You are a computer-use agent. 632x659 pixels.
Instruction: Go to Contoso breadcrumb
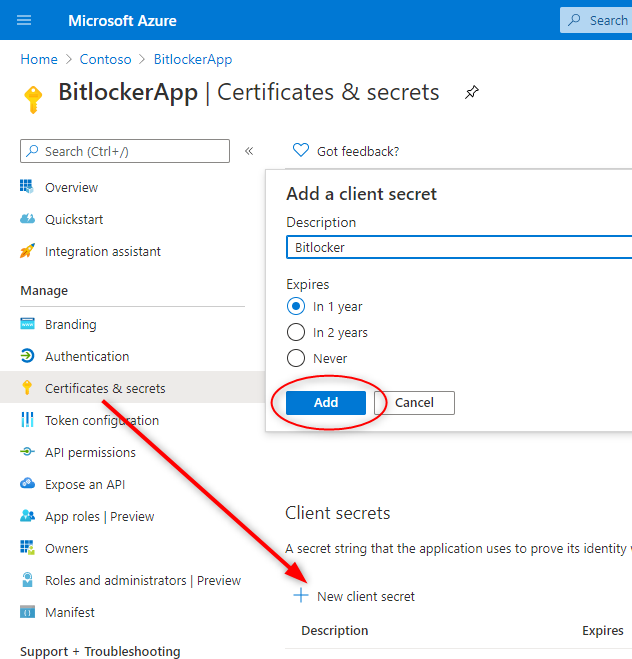pyautogui.click(x=105, y=59)
